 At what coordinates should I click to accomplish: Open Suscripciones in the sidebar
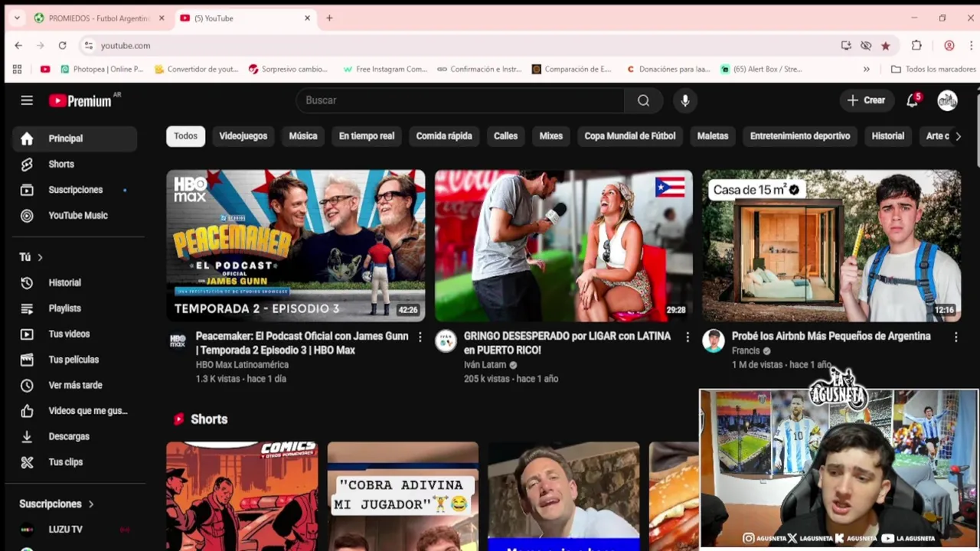[x=74, y=190]
